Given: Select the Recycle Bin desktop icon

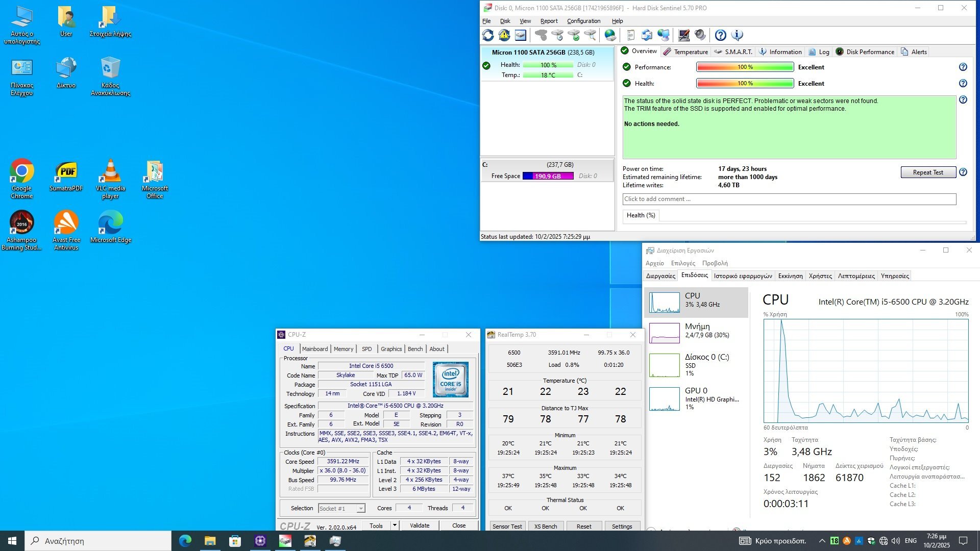Looking at the screenshot, I should pyautogui.click(x=110, y=76).
